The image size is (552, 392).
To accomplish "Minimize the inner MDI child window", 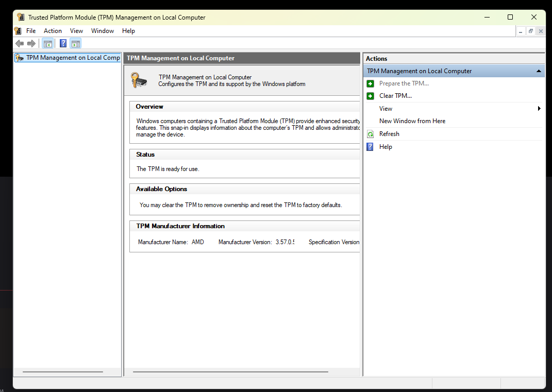I will (521, 31).
